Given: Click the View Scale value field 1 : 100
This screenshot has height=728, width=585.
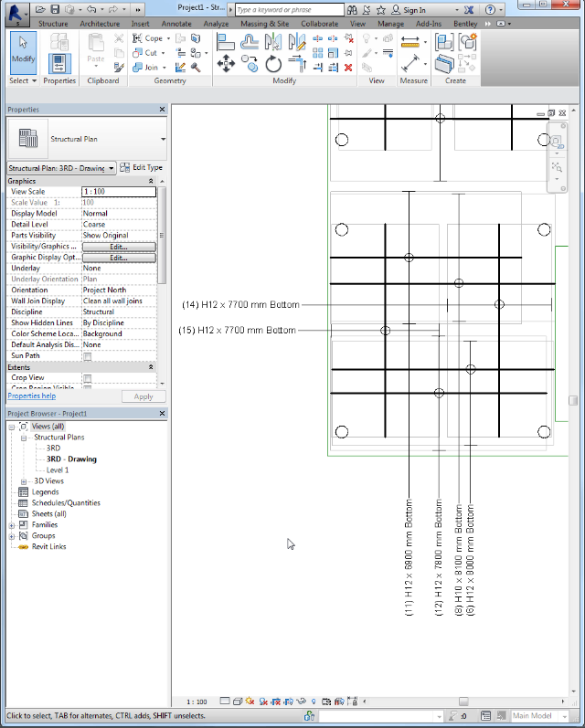Looking at the screenshot, I should coord(119,192).
